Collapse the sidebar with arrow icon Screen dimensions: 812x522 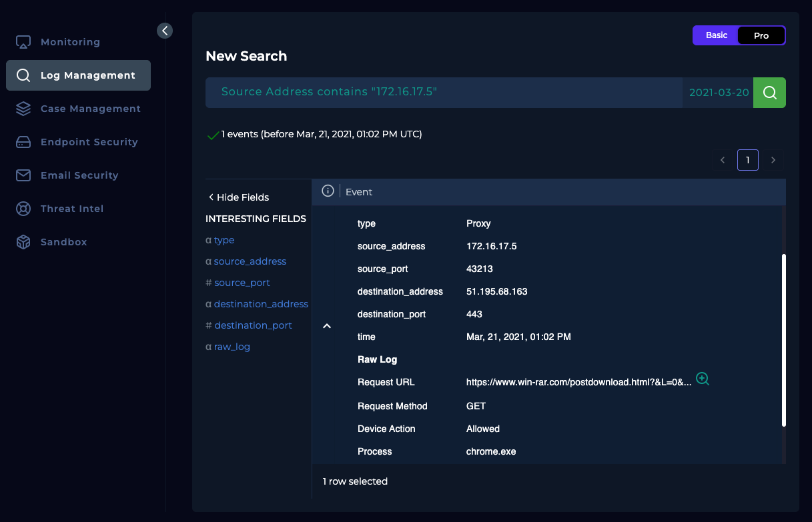pyautogui.click(x=165, y=31)
